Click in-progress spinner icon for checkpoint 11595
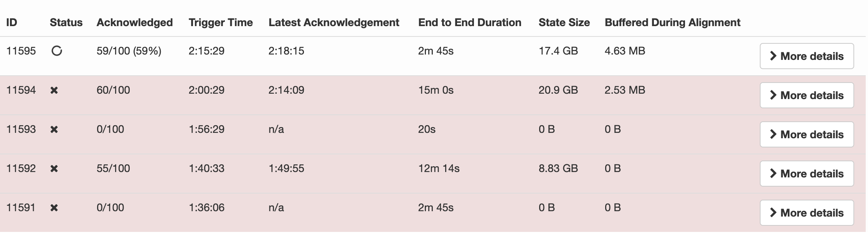The image size is (868, 235). (57, 51)
